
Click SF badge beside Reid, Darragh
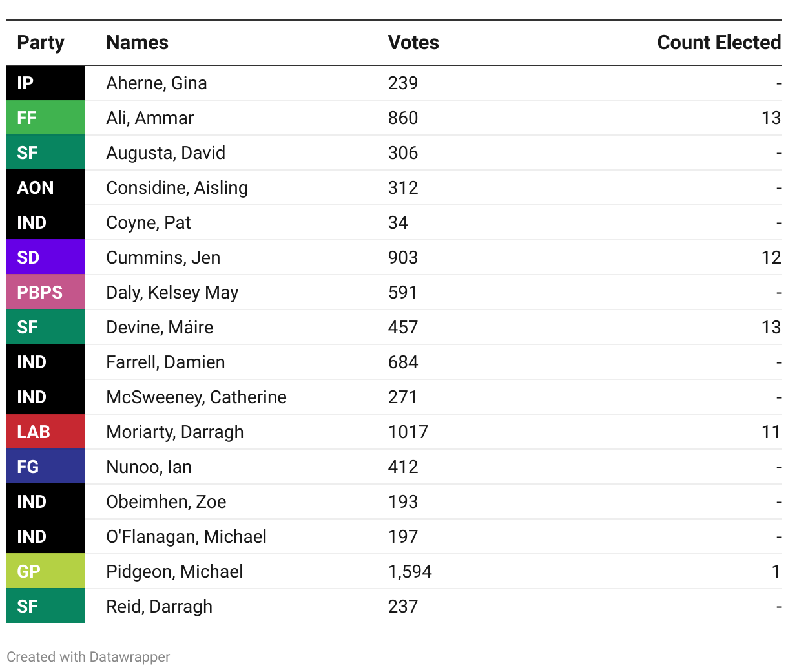(45, 606)
